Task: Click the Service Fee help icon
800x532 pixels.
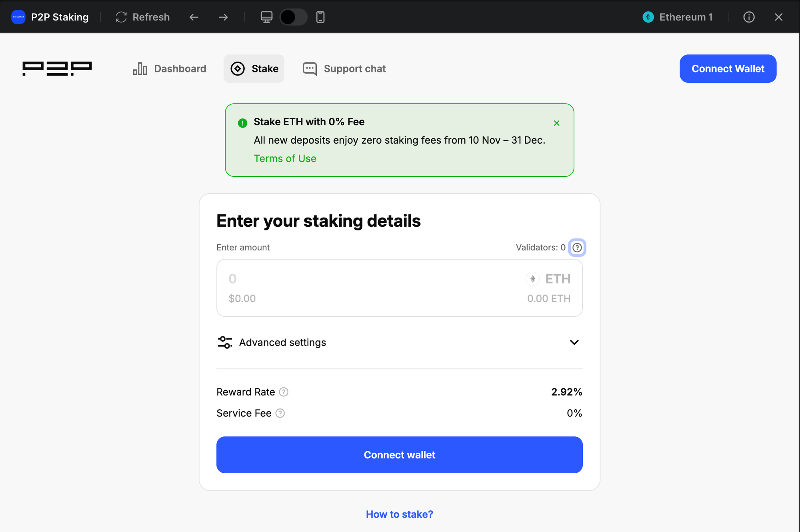Action: tap(280, 413)
